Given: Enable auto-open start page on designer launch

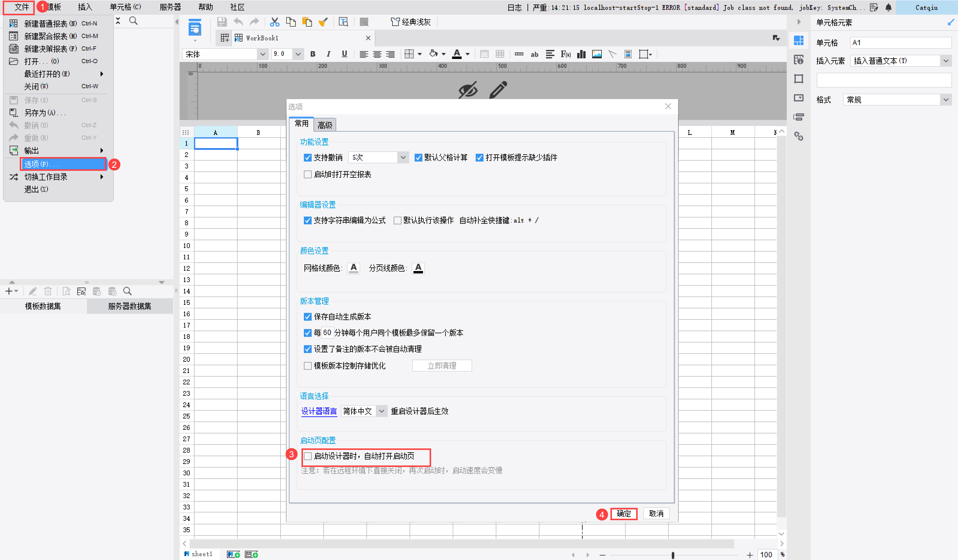Looking at the screenshot, I should [307, 456].
